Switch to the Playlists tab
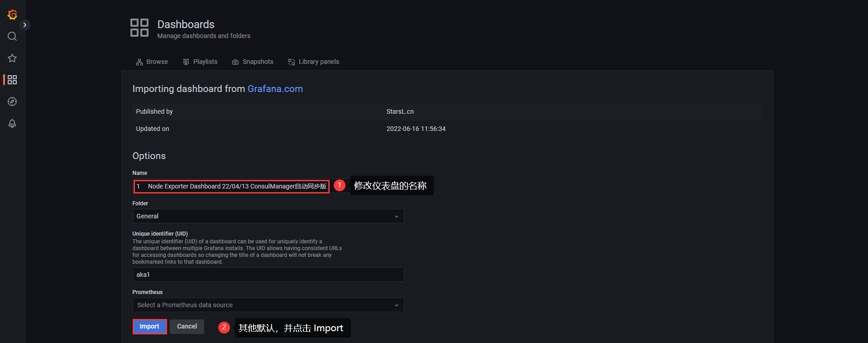Screen dimensions: 868x343 point(200,62)
